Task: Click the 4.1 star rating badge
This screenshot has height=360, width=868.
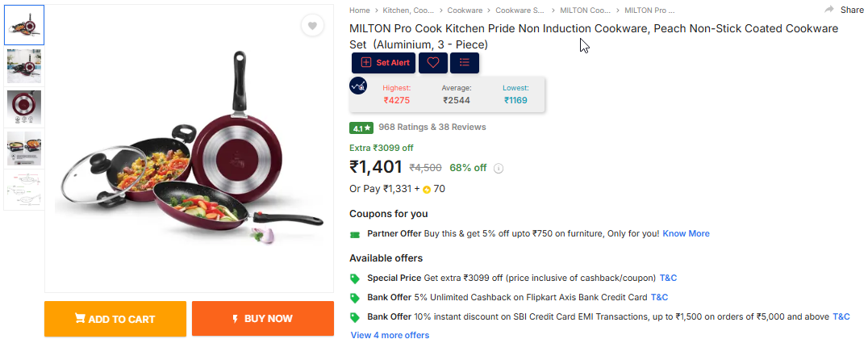Action: point(361,128)
